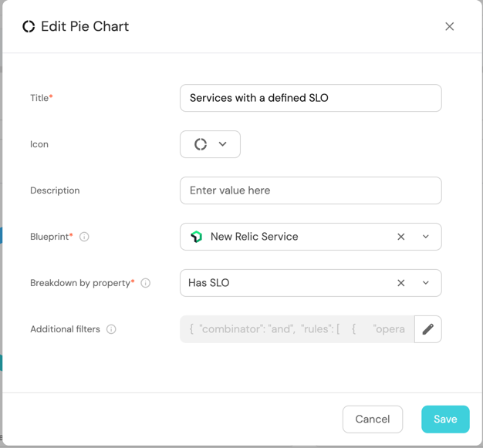Click the pie icon in Icon selector
483x448 pixels.
click(x=201, y=144)
